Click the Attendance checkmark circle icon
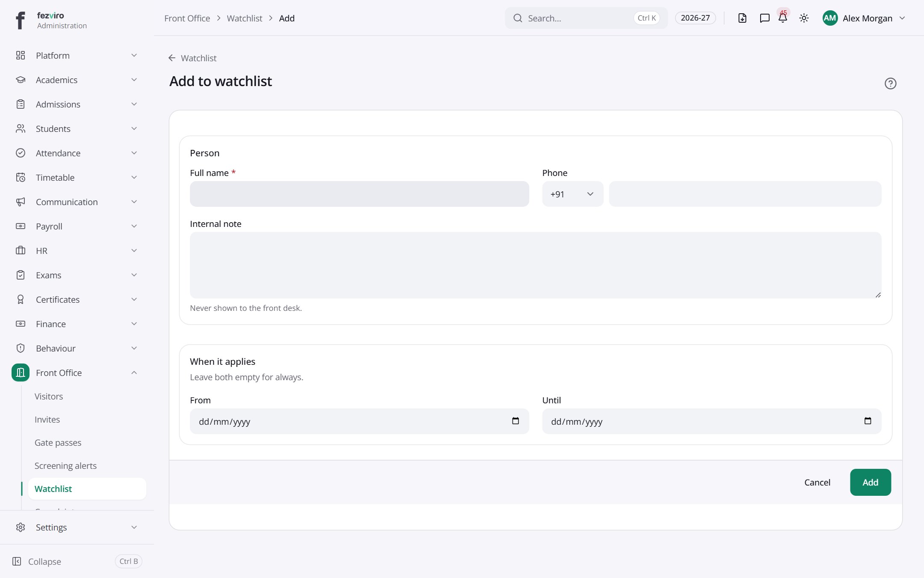This screenshot has height=578, width=924. [x=21, y=153]
